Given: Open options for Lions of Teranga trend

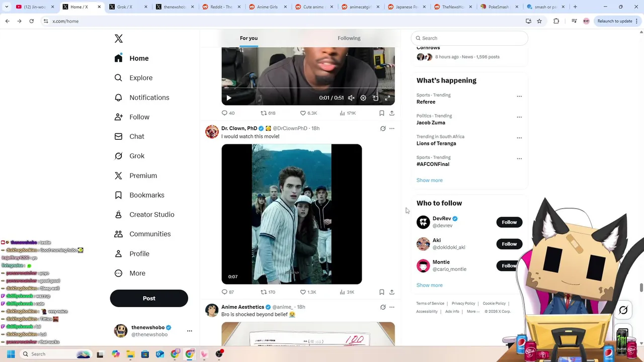Looking at the screenshot, I should [x=519, y=138].
